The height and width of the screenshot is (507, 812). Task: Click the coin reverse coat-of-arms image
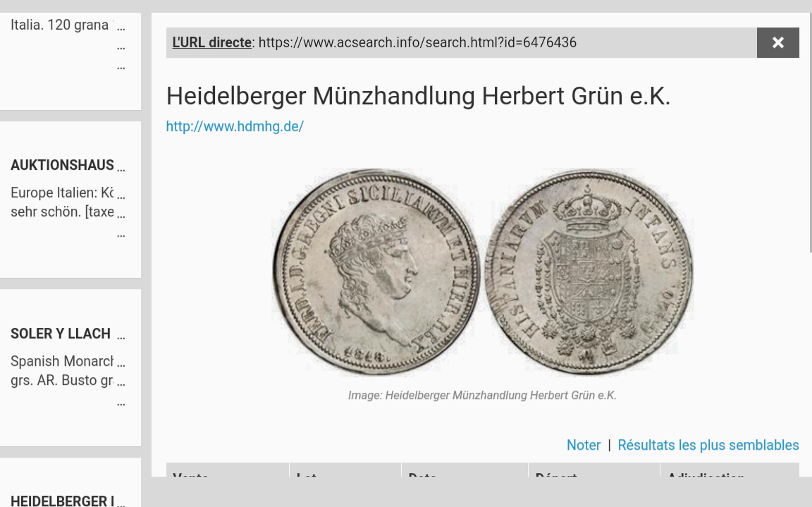click(x=589, y=271)
